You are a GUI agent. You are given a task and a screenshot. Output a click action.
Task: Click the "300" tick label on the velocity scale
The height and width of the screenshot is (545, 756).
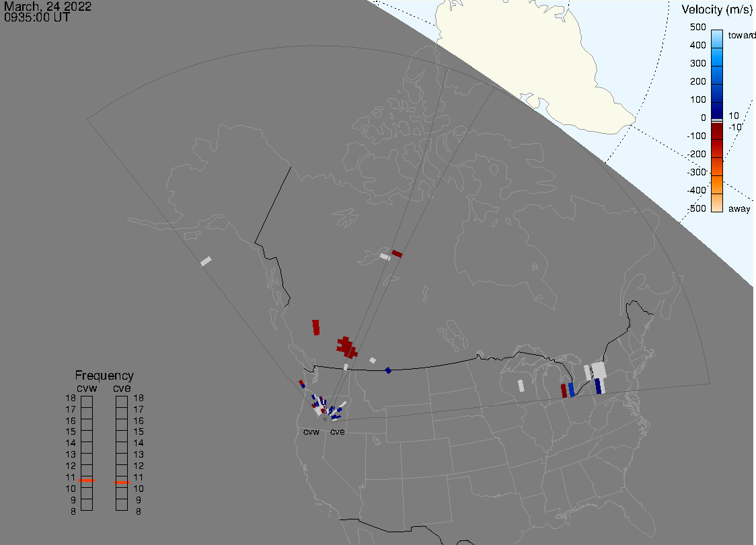tap(697, 63)
